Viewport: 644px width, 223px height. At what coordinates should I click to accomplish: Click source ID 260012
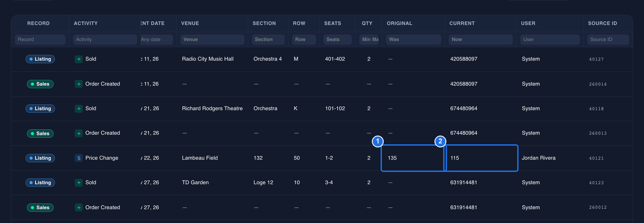598,208
